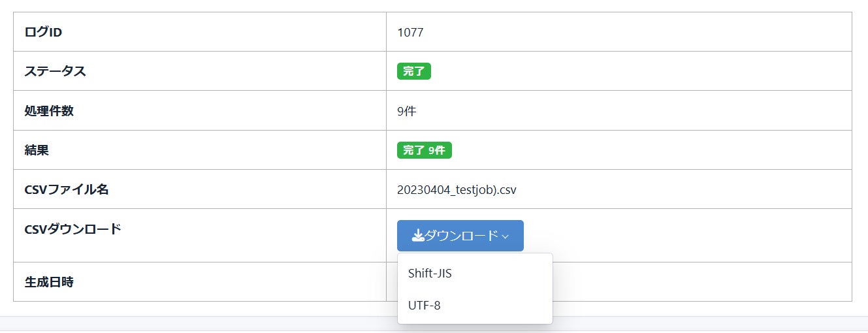Select the log ID value 1077

tap(410, 32)
